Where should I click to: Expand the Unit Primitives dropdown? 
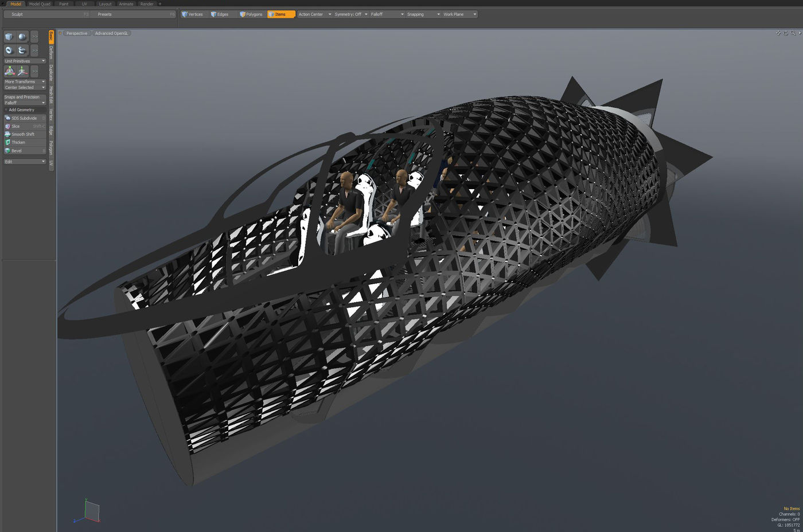tap(25, 61)
